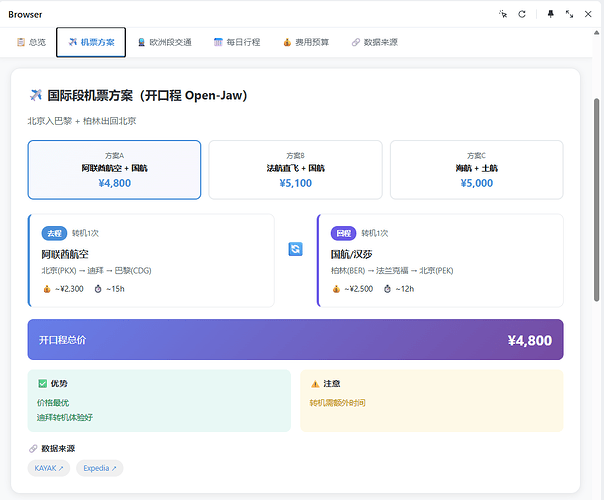
Task: Click 转机1次 label next to 去程
Action: coord(85,233)
